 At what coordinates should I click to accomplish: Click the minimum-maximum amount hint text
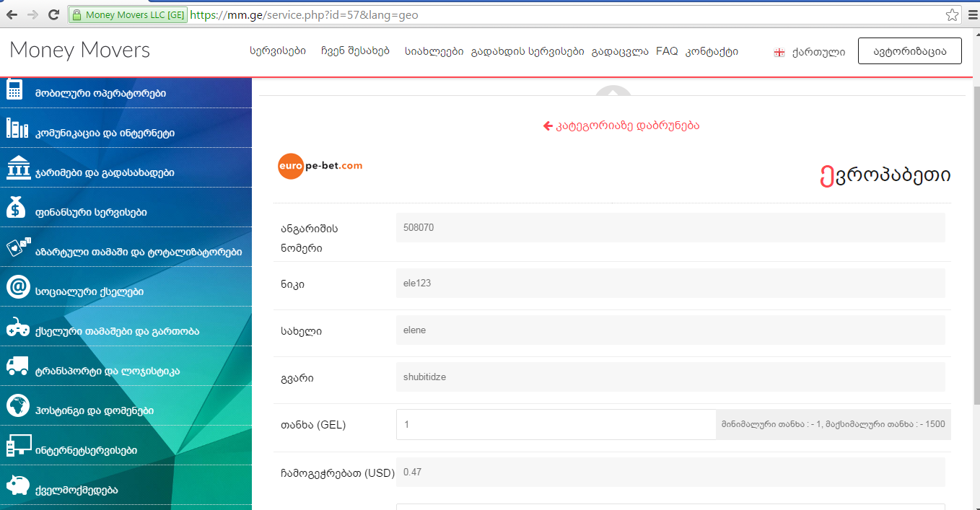point(834,424)
